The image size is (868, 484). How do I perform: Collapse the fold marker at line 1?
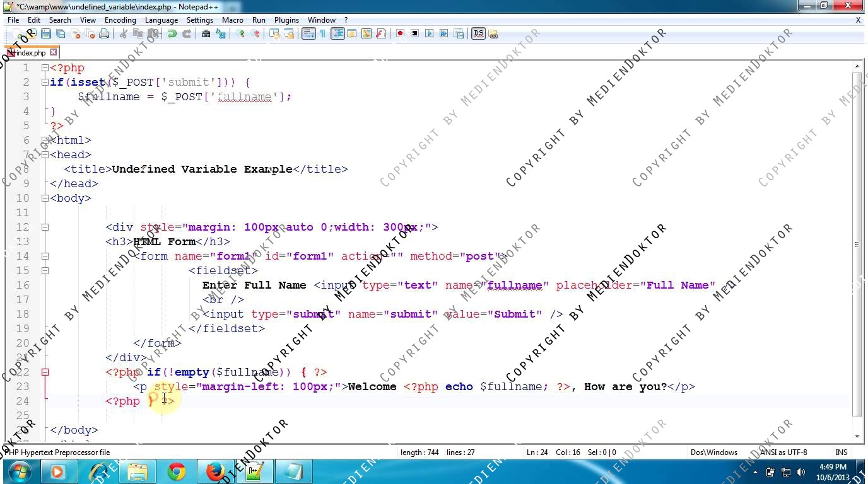pos(45,68)
